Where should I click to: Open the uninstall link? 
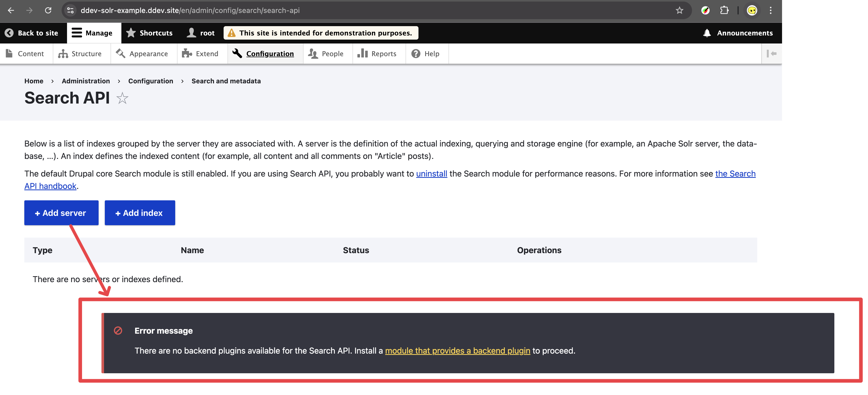431,174
